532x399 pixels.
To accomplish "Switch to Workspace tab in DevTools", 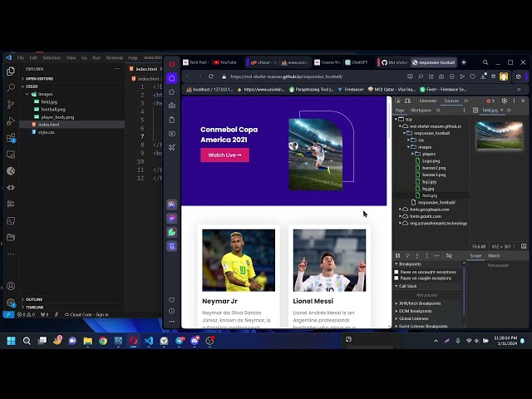I will (421, 111).
